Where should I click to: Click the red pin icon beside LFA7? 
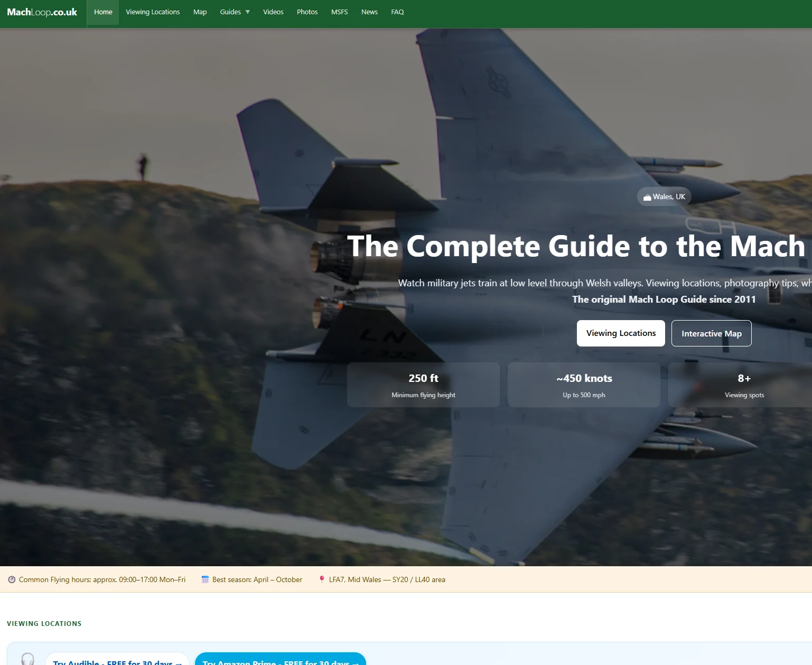pyautogui.click(x=322, y=579)
